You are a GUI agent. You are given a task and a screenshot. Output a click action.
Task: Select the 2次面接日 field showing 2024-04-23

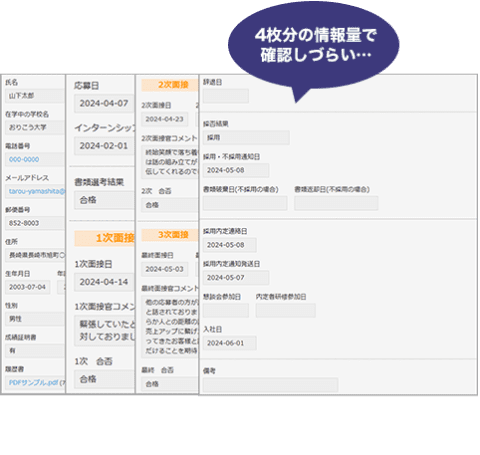[x=164, y=119]
